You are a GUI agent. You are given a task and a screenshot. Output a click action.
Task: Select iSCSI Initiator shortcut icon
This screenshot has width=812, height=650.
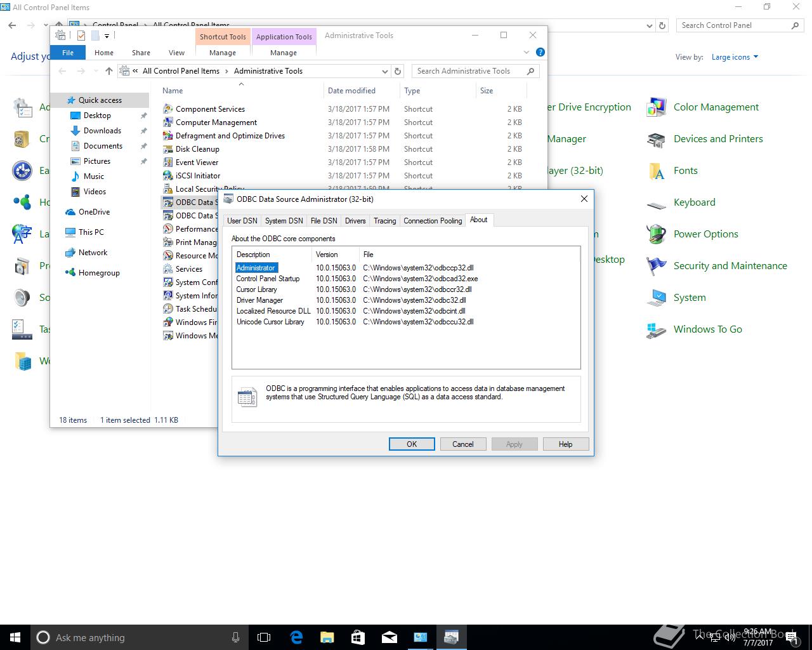(x=168, y=176)
